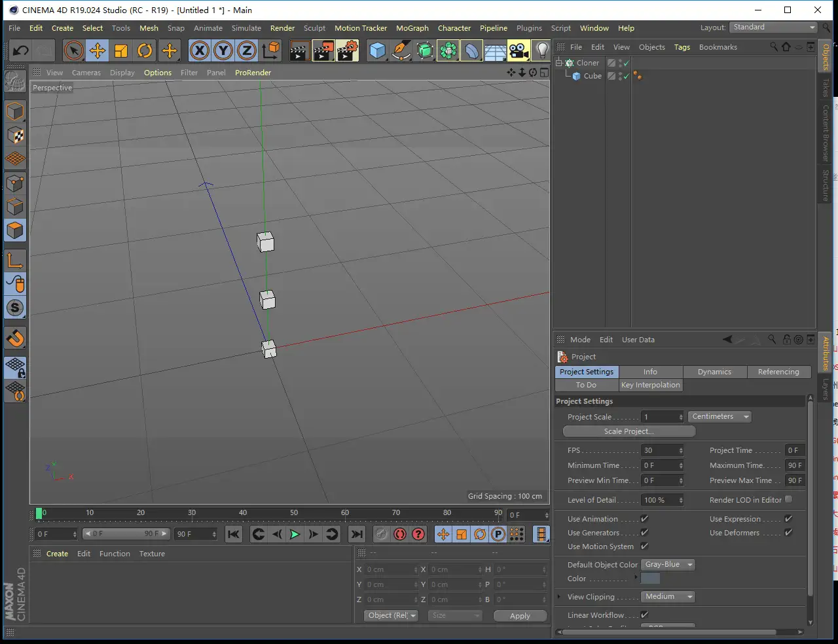Open the Centimeters unit dropdown
The height and width of the screenshot is (644, 838).
719,416
